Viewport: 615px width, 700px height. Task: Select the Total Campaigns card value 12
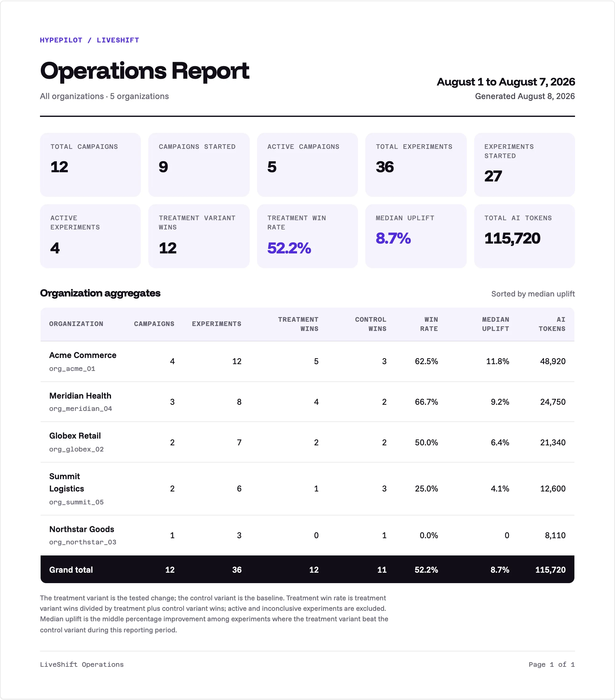59,167
